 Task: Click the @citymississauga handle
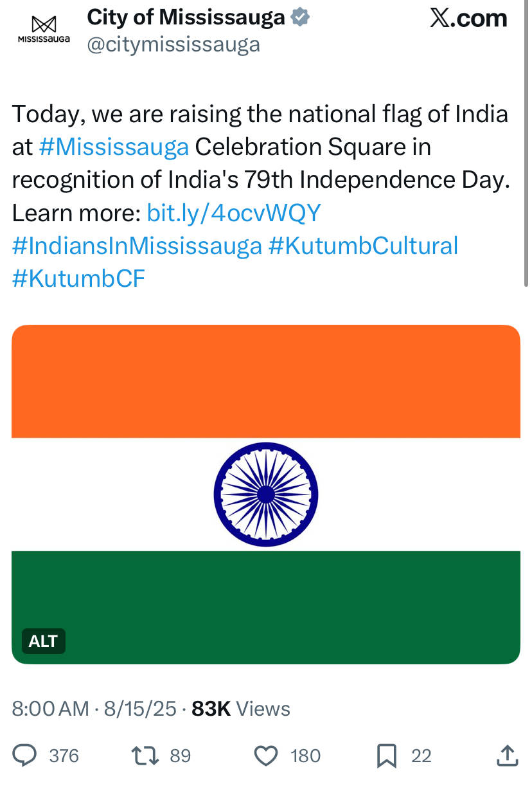tap(173, 45)
